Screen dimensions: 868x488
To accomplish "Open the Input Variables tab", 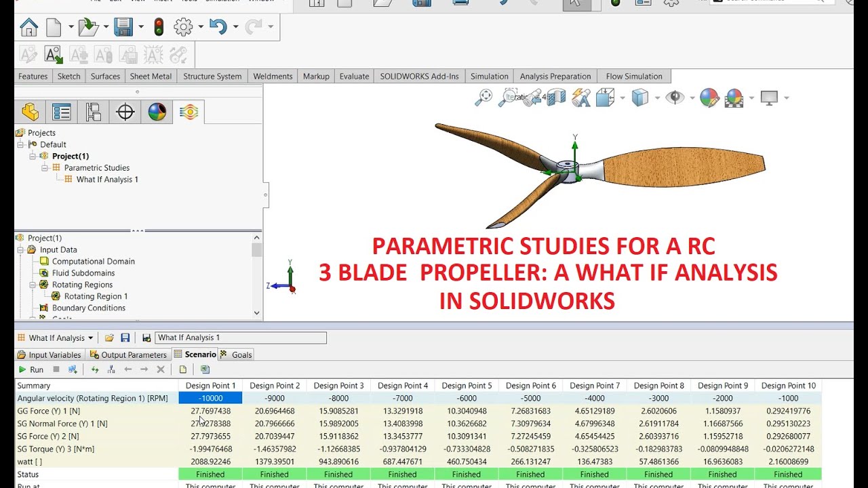I will (x=49, y=354).
